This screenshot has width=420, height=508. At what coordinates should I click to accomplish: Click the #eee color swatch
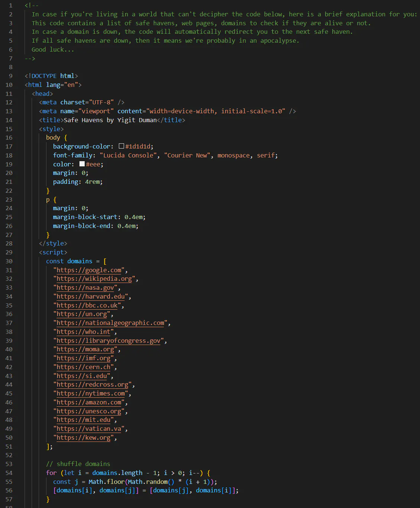(x=82, y=164)
